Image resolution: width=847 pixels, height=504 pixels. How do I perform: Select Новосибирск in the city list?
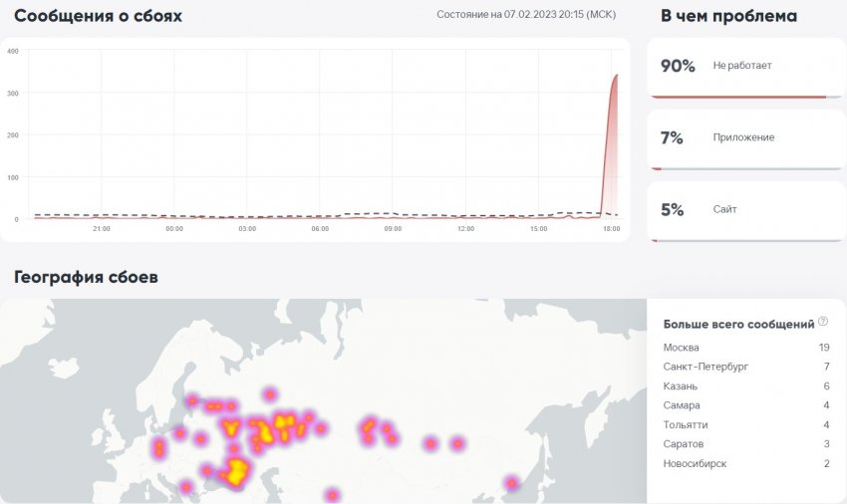point(695,464)
